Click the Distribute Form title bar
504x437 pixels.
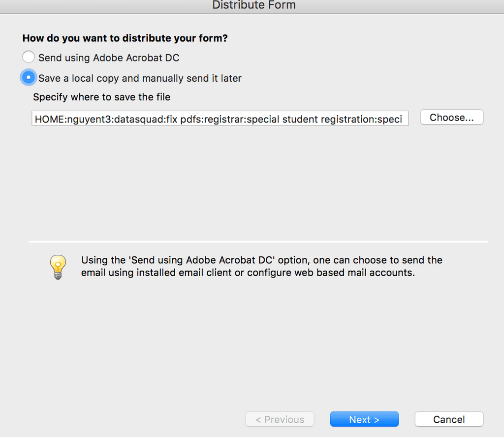coord(253,5)
